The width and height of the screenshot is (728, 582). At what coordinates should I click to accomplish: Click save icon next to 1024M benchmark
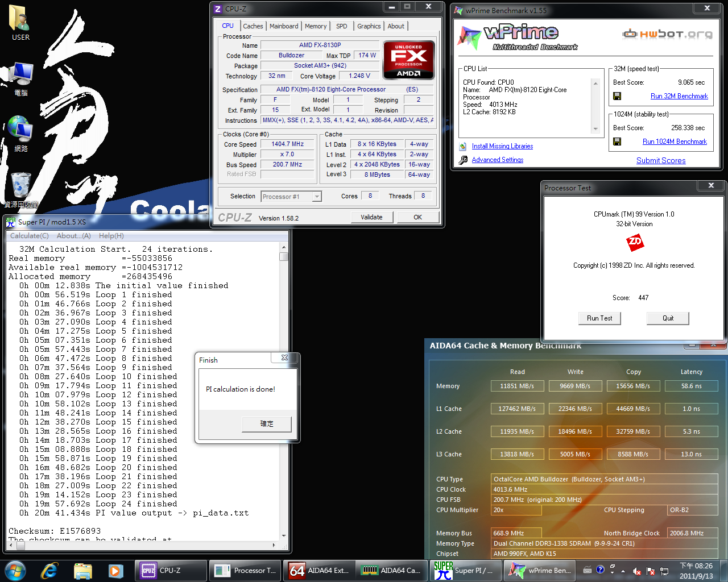click(617, 142)
